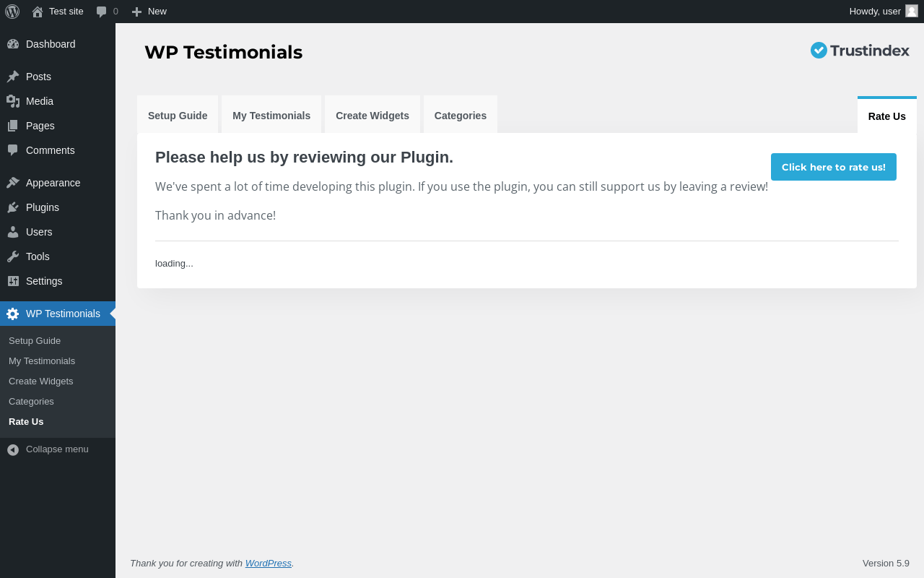The height and width of the screenshot is (578, 924).
Task: Open Categories in the sidebar submenu
Action: (58, 402)
